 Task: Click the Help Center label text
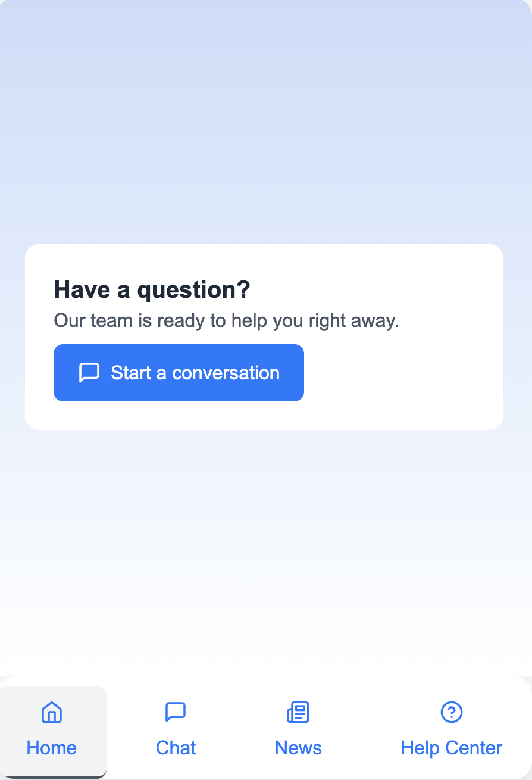click(x=451, y=747)
